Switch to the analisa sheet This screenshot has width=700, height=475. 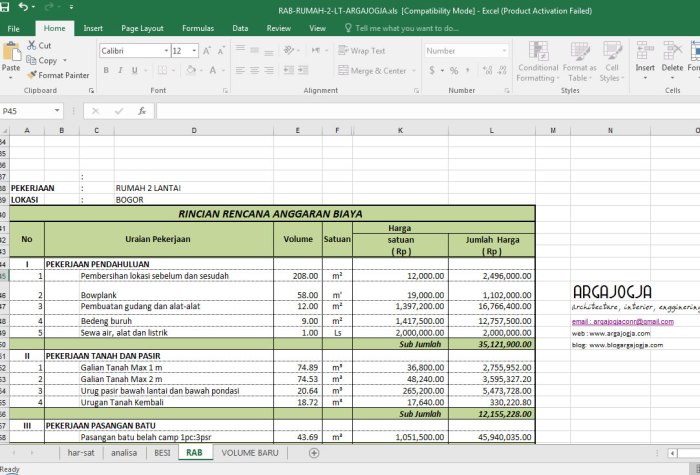click(x=124, y=453)
